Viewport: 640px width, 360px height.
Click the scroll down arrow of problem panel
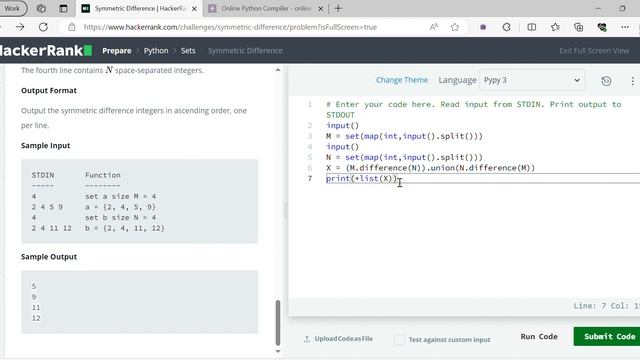point(278,351)
